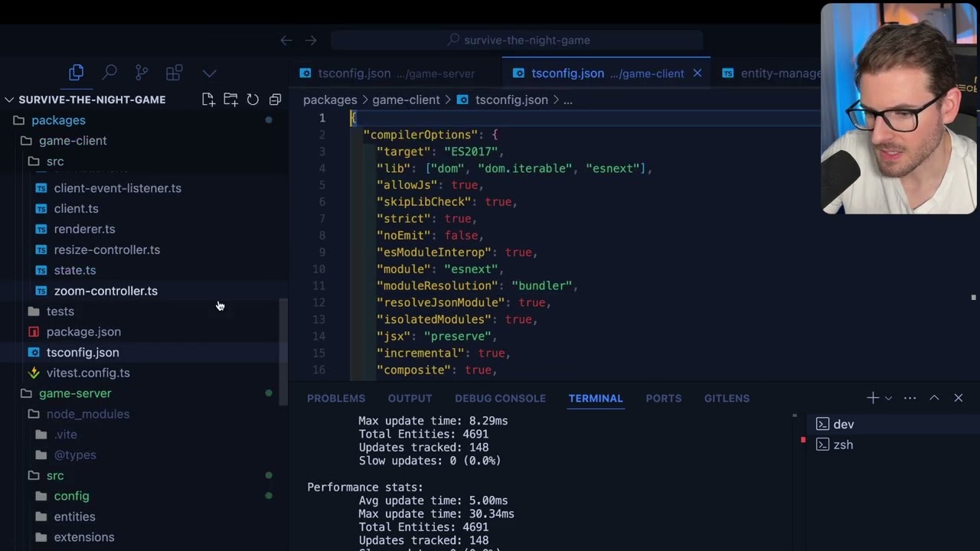Open the Extensions view icon
This screenshot has width=980, height=551.
click(174, 73)
